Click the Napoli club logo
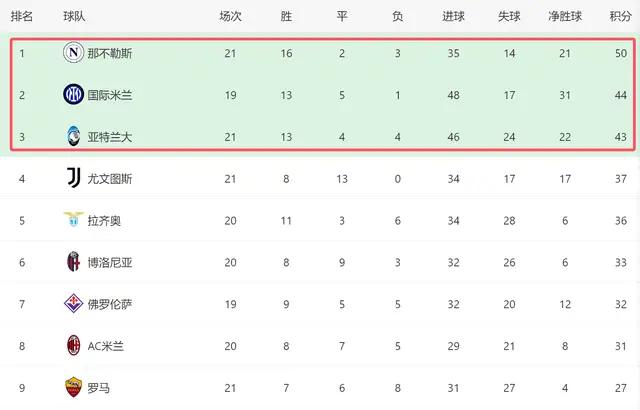Viewport: 640px width, 410px height. (73, 53)
